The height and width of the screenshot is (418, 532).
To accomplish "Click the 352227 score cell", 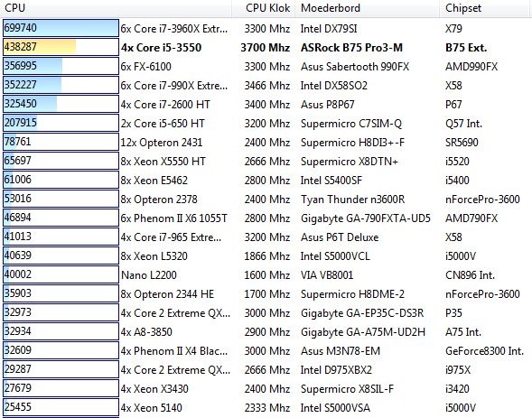I will pyautogui.click(x=61, y=85).
